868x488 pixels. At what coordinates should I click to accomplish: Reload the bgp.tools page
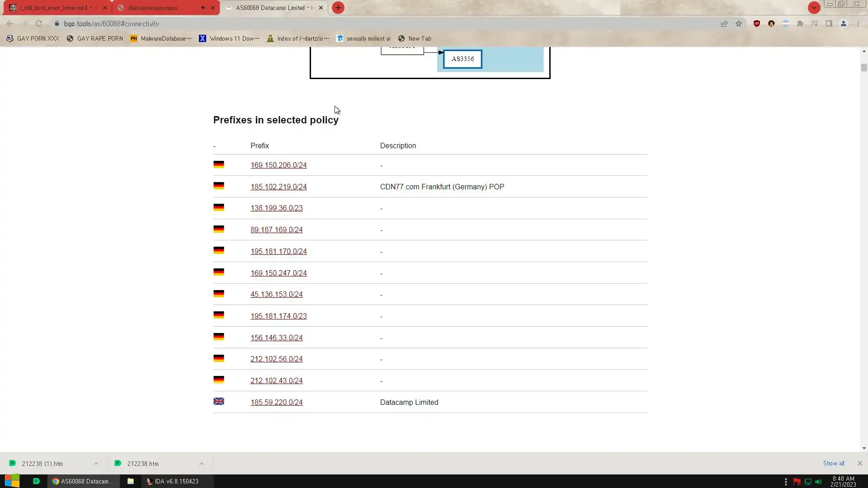39,23
